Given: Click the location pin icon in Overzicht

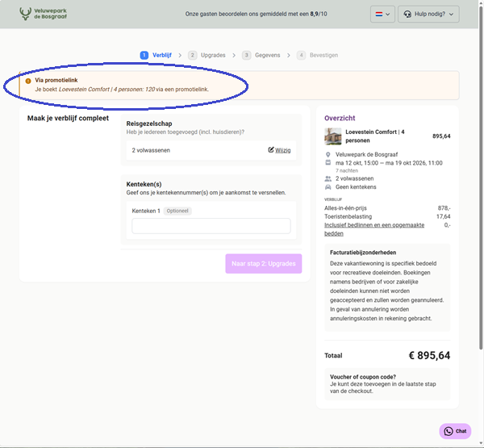Looking at the screenshot, I should (x=328, y=154).
